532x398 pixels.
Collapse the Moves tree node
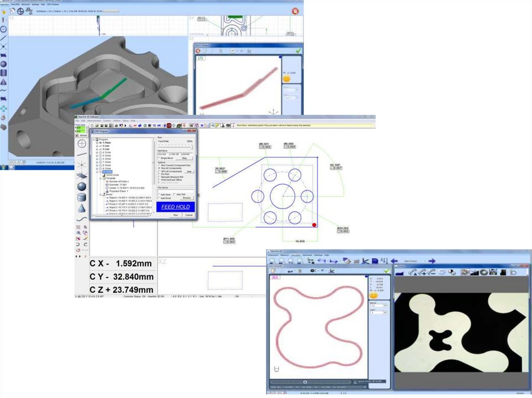[x=100, y=195]
